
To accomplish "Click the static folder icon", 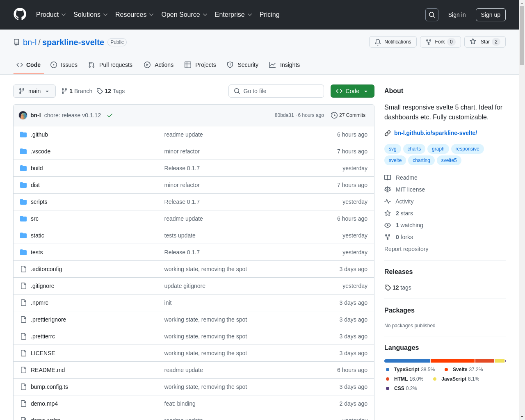I will click(x=23, y=235).
